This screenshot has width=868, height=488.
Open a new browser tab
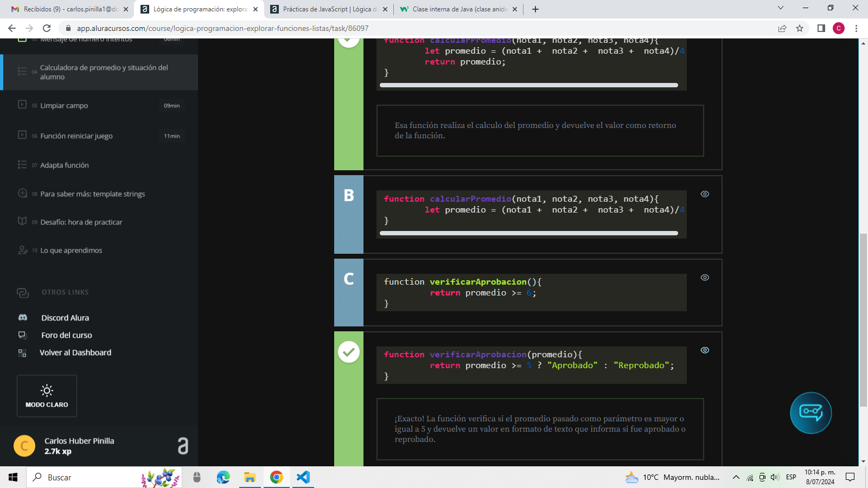tap(535, 9)
